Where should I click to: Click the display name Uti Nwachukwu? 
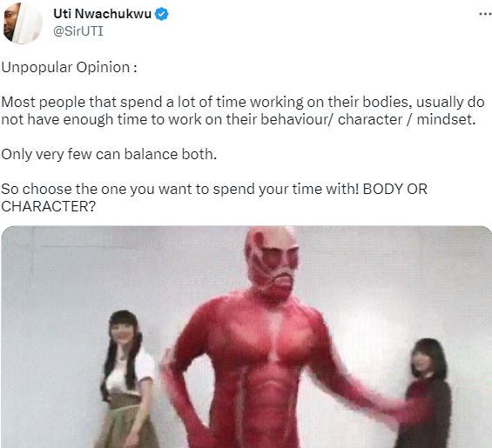coord(102,14)
